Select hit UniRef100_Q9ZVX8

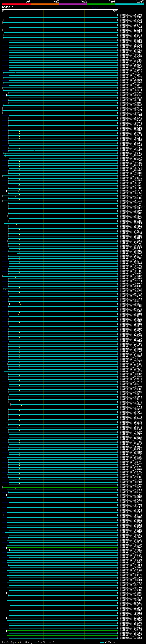[131, 58]
